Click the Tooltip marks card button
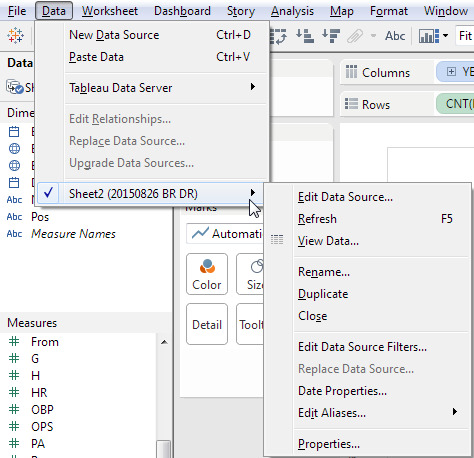The image size is (474, 458). coord(250,324)
